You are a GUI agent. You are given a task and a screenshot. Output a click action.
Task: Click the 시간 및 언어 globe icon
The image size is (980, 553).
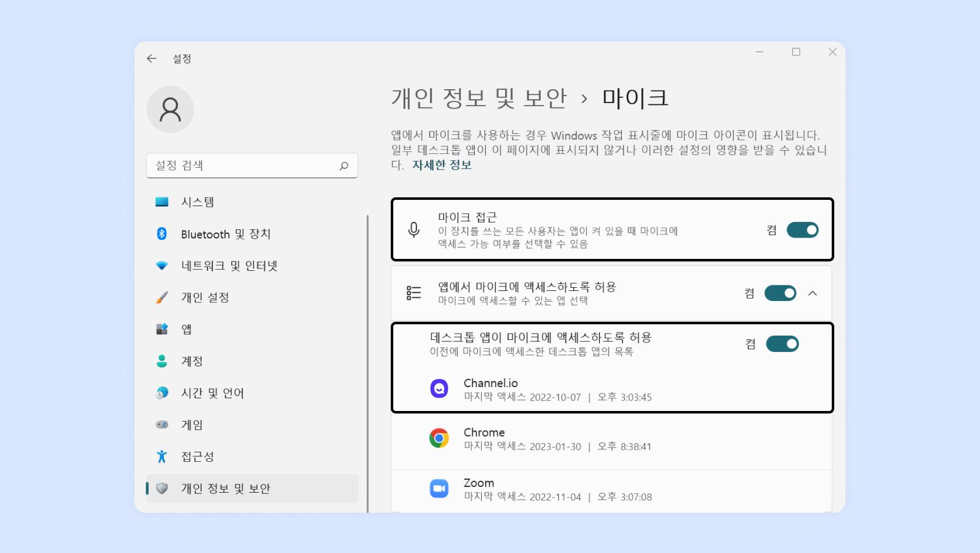[x=162, y=393]
